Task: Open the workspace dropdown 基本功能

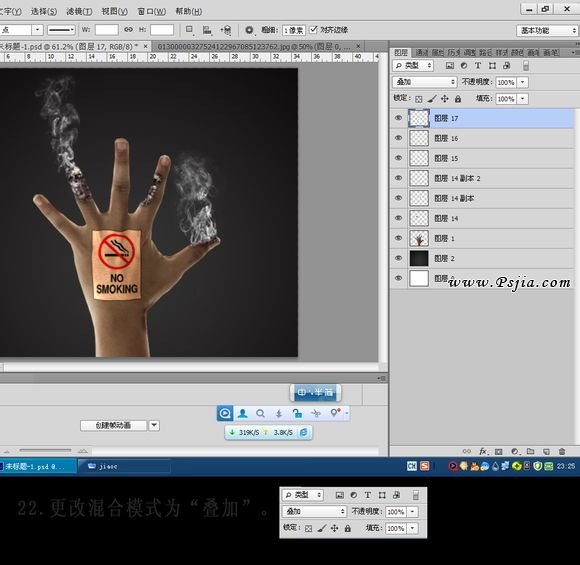Action: (547, 30)
